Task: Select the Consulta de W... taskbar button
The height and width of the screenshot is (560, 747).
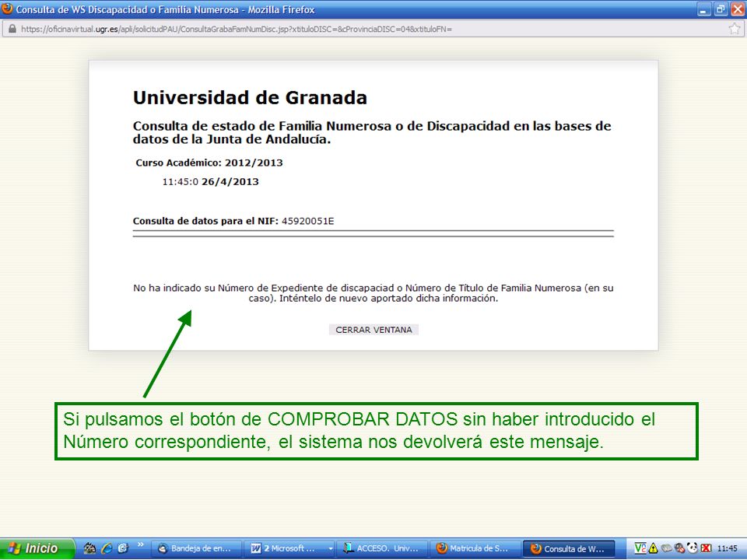Action: [x=569, y=548]
